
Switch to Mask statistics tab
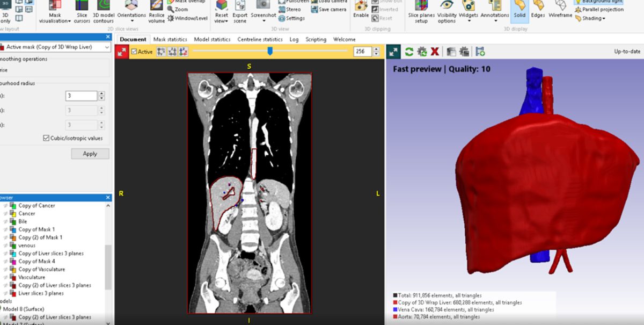tap(170, 39)
